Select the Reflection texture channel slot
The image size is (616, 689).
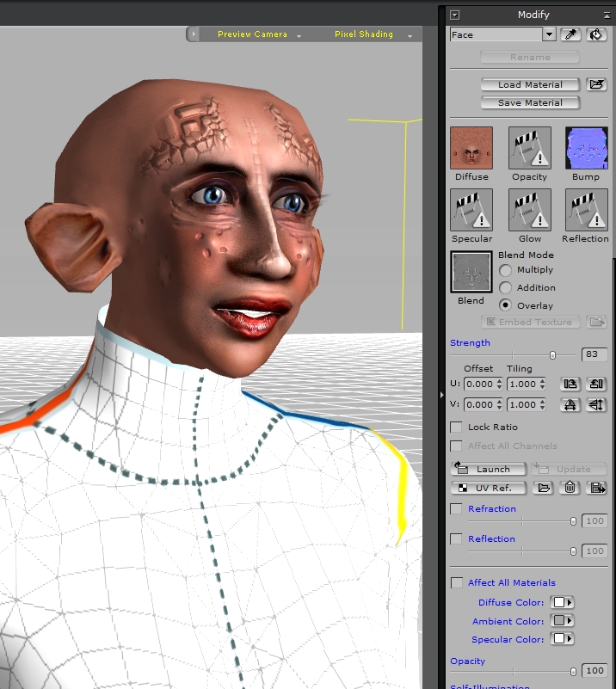point(587,210)
